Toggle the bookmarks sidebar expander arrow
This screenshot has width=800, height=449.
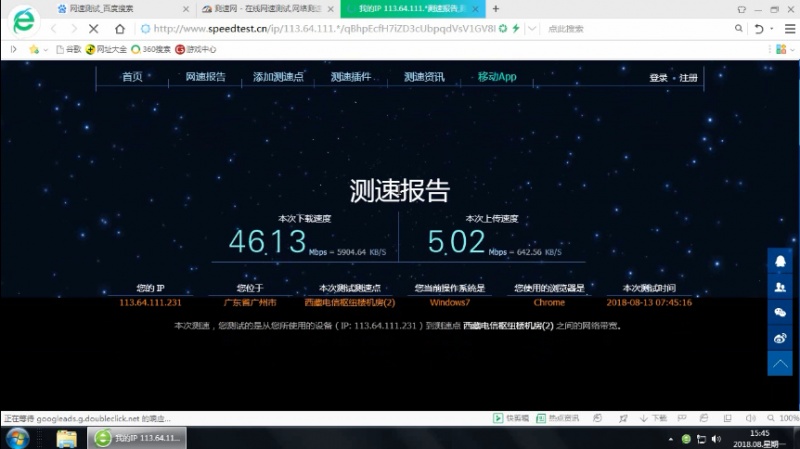coord(14,49)
